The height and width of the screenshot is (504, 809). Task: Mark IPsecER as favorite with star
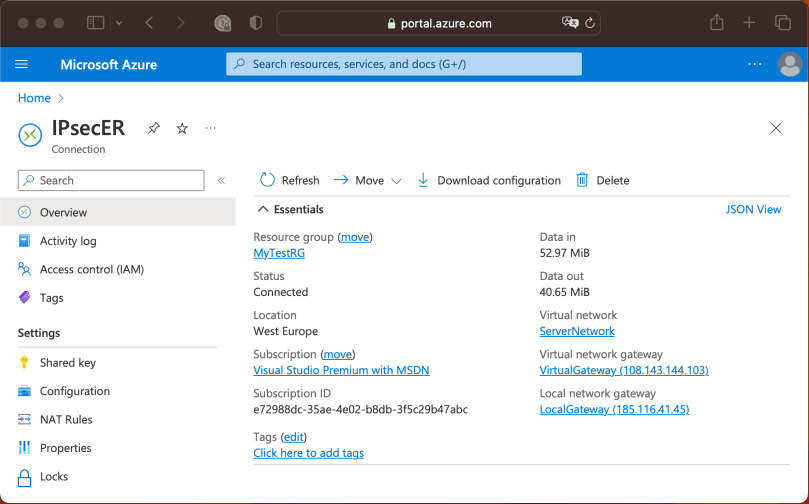[182, 129]
